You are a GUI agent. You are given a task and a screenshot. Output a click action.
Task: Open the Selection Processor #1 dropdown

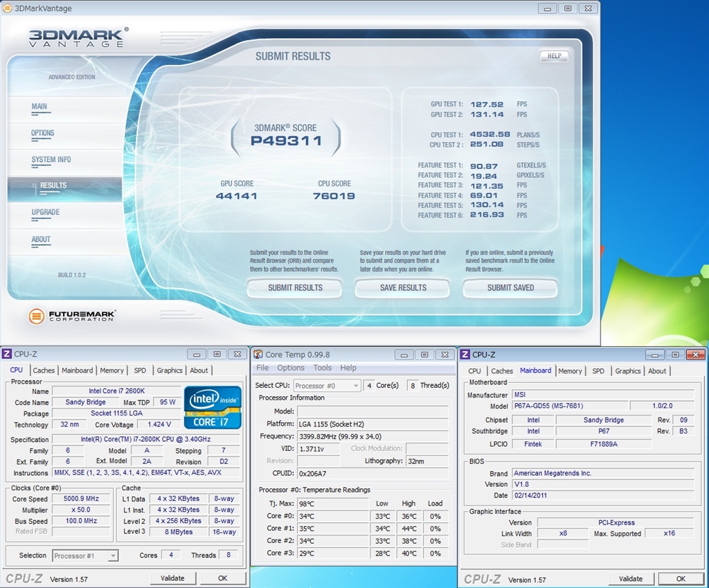(85, 556)
